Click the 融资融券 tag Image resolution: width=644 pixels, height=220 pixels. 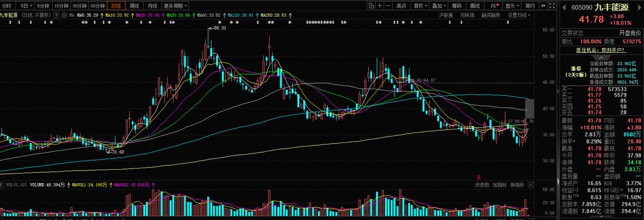tap(491, 15)
